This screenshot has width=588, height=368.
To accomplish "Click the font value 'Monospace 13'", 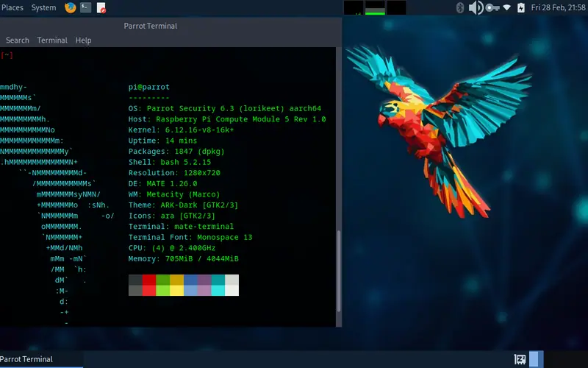I will tap(225, 237).
